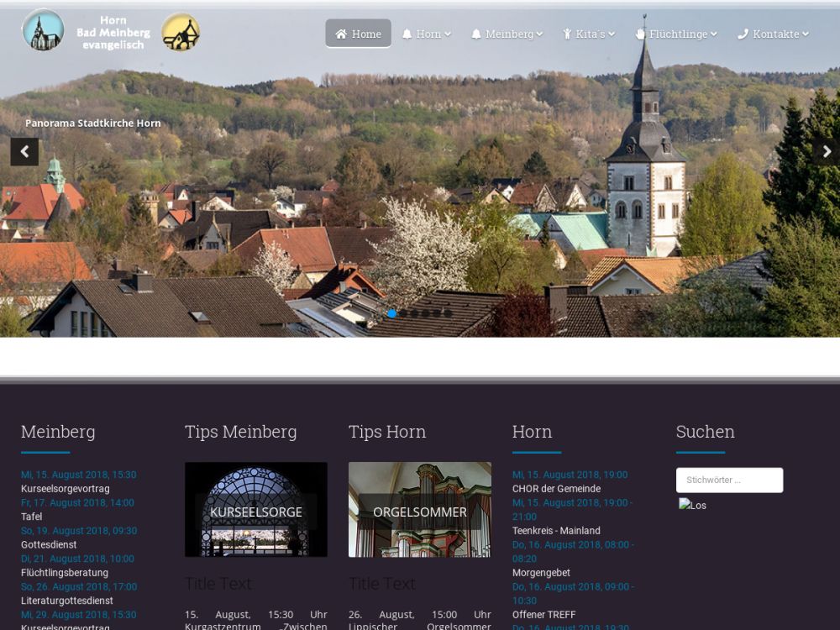Viewport: 840px width, 630px height.
Task: Open the Flüchtlinge menu item
Action: (x=678, y=34)
